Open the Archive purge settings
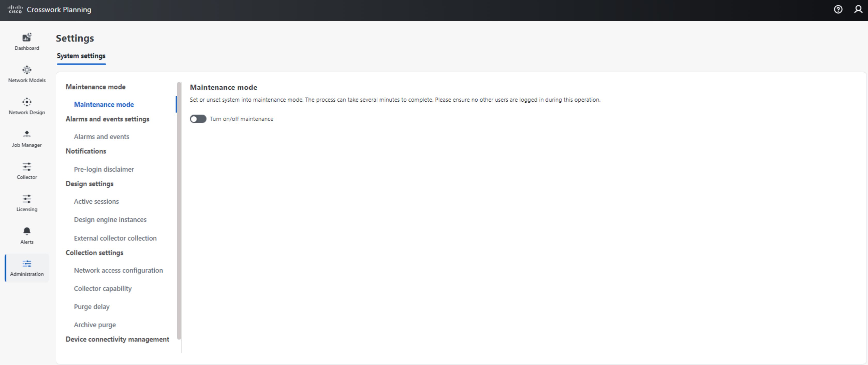868x365 pixels. tap(95, 324)
